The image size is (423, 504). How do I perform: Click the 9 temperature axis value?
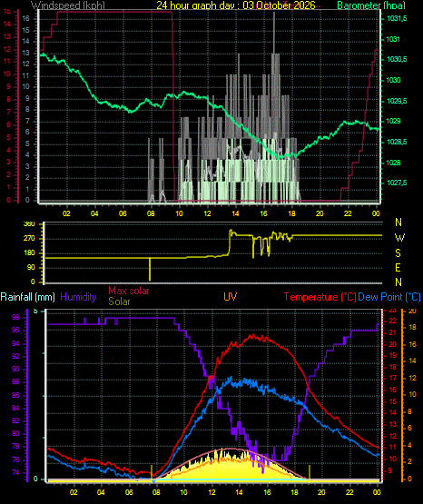(390, 471)
